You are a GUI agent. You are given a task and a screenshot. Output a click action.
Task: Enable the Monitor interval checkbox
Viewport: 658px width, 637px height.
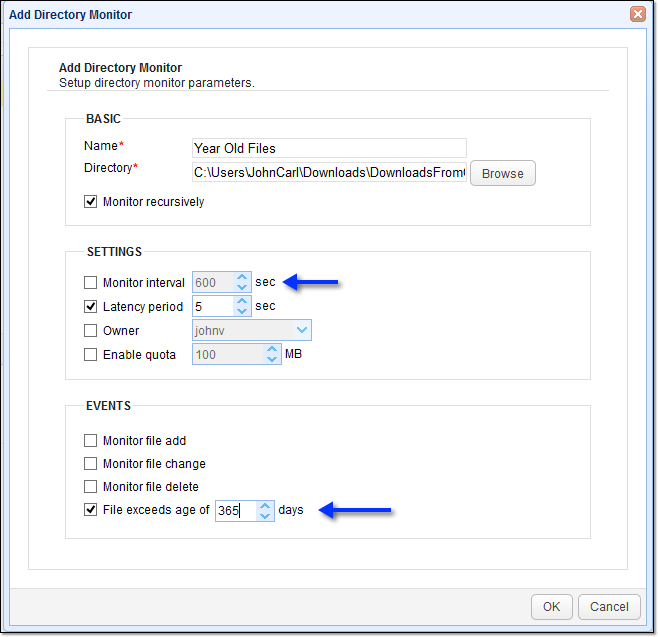pos(92,283)
